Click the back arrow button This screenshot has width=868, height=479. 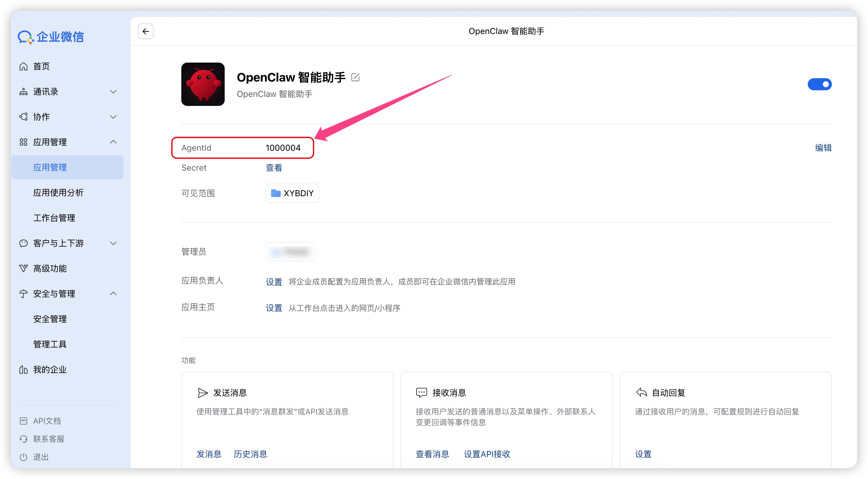[x=145, y=31]
